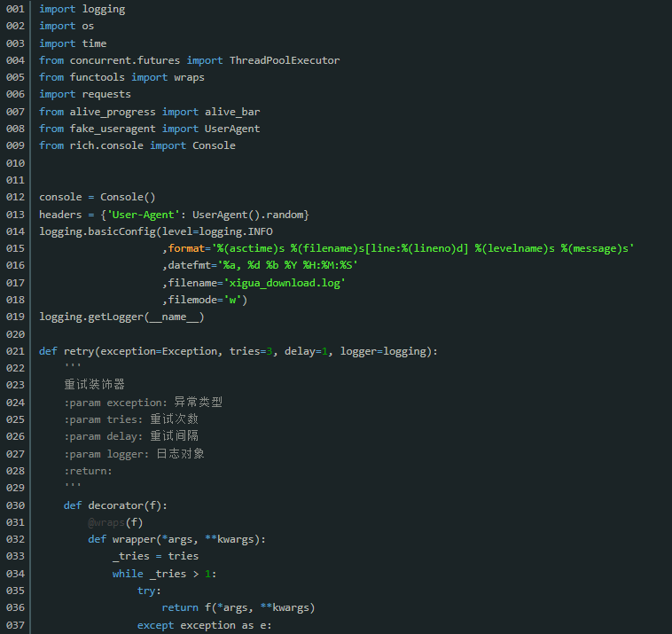Click 'alive_progress' module name
Viewport: 672px width, 634px height.
(x=113, y=112)
